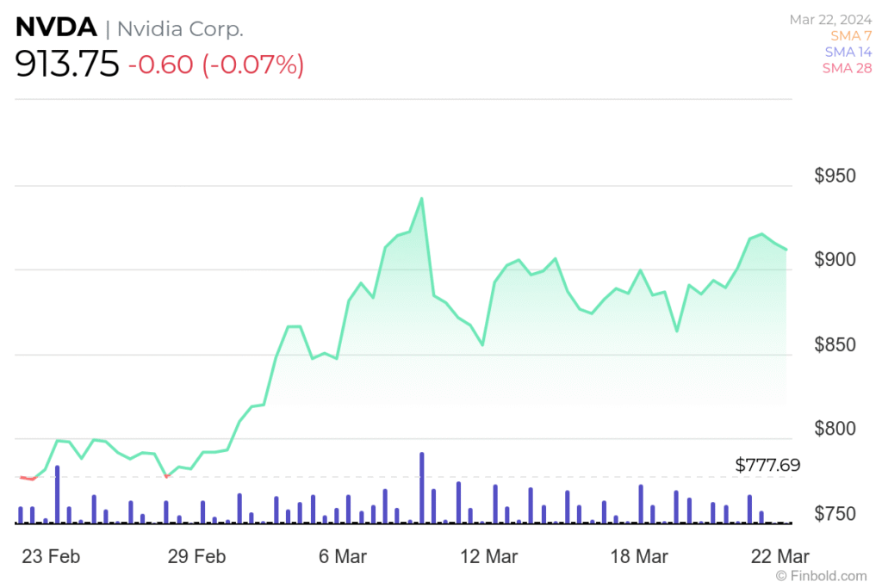Open the Finbold.com copyright link
This screenshot has width=882, height=588.
click(x=821, y=575)
